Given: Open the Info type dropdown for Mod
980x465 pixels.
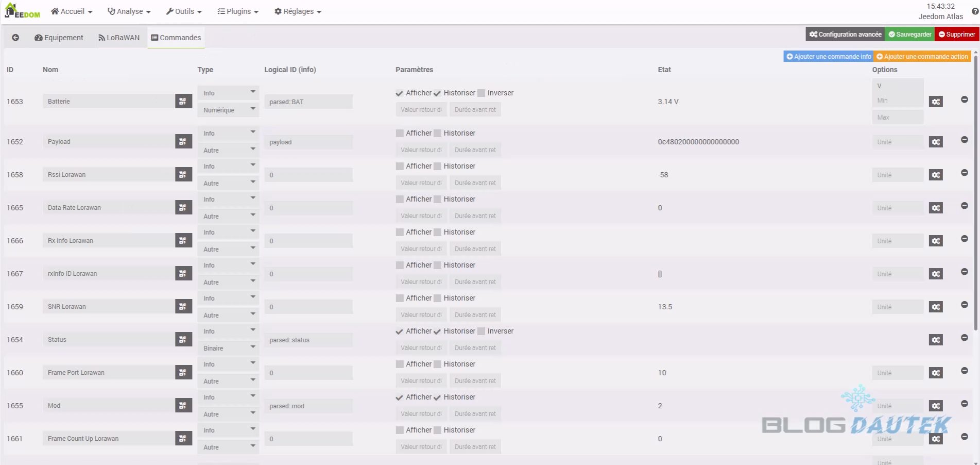Looking at the screenshot, I should pos(228,397).
